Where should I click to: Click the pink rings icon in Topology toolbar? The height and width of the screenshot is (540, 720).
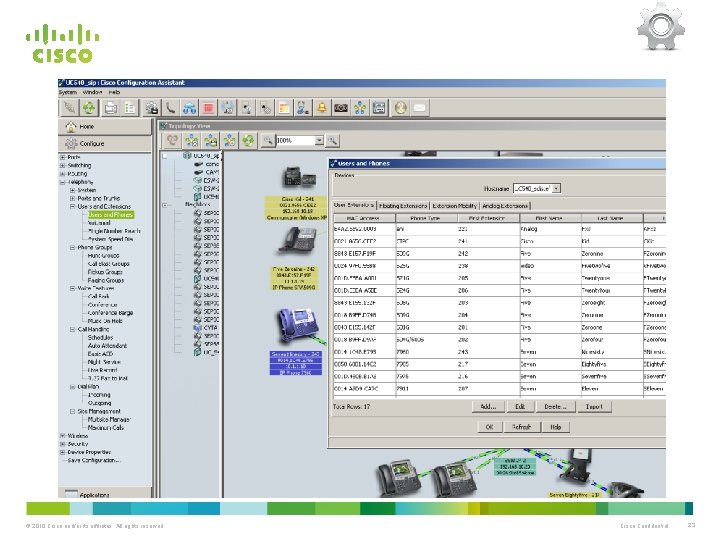pos(172,140)
